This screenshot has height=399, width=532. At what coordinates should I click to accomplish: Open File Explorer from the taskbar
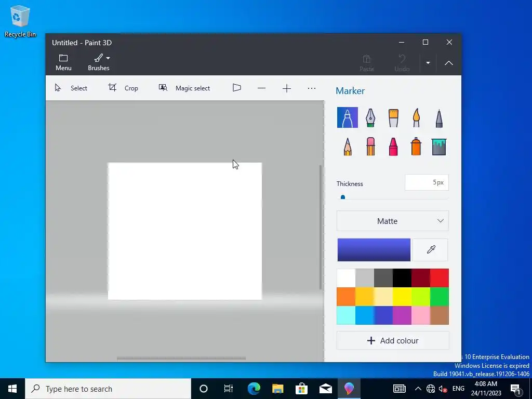(277, 389)
